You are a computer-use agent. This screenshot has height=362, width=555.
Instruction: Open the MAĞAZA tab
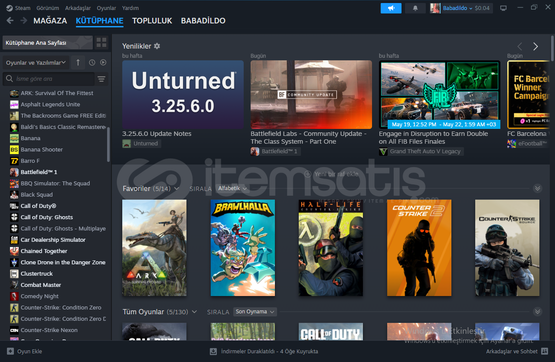click(50, 21)
